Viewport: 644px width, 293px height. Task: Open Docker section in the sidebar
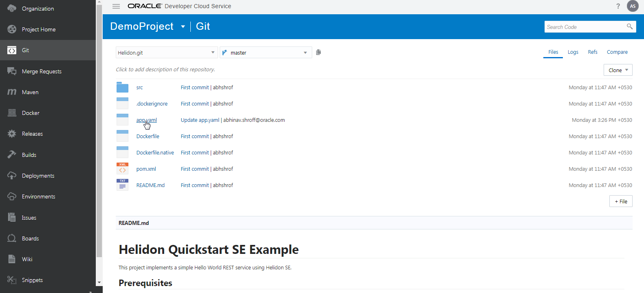coord(31,113)
